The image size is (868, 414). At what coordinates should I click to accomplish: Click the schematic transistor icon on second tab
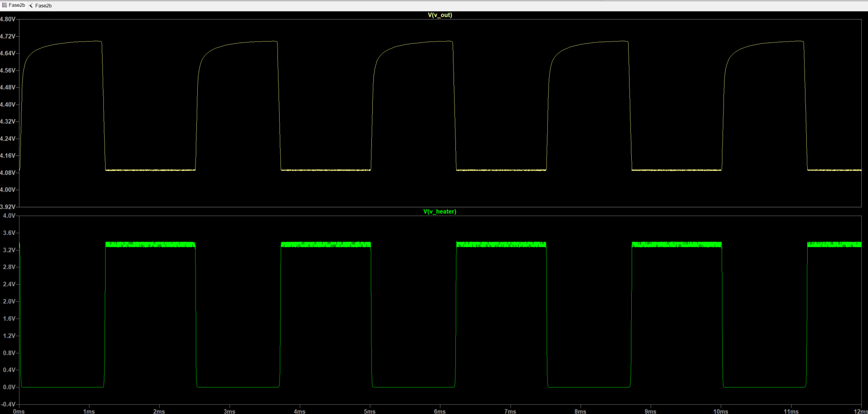click(x=31, y=5)
